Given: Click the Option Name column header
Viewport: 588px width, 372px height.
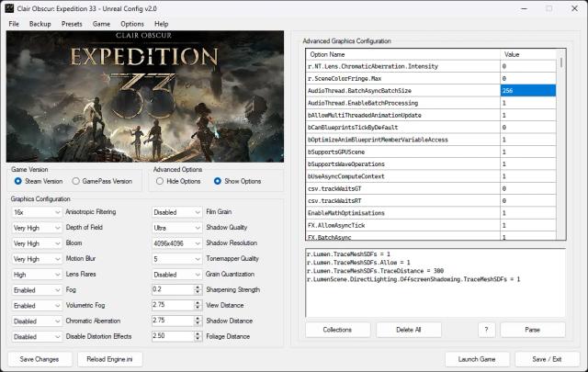Looking at the screenshot, I should 403,54.
